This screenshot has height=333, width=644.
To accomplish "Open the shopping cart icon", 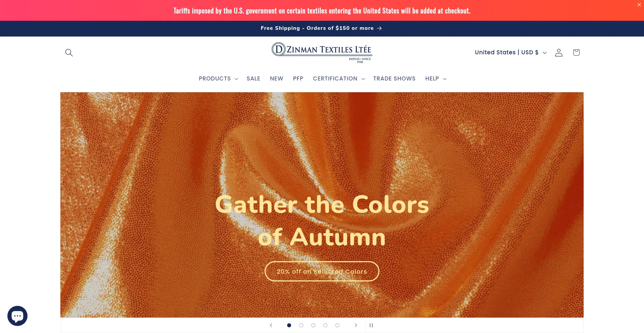I will pos(576,53).
